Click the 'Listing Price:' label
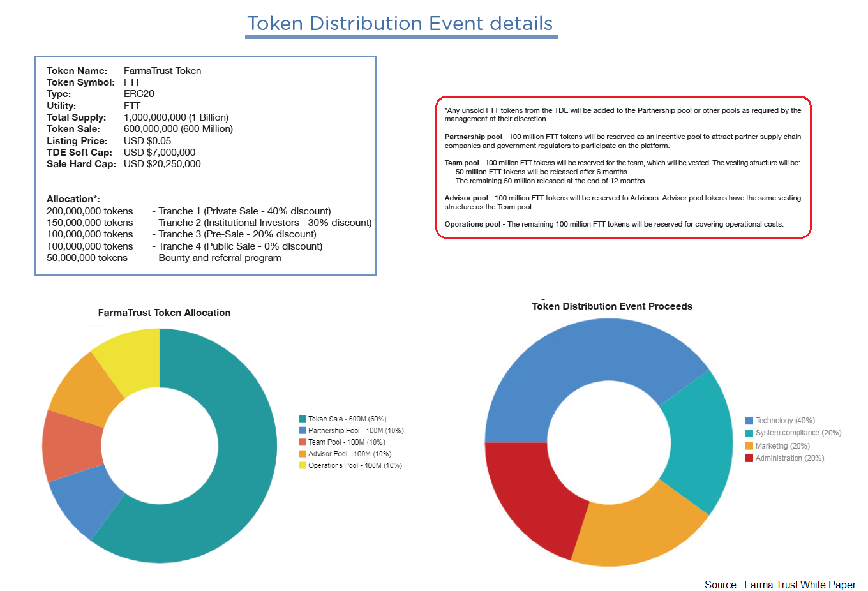The image size is (868, 591). tap(77, 141)
